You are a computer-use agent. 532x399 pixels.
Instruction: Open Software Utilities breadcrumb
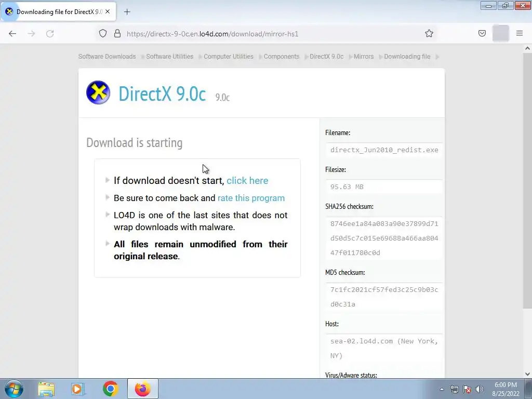(170, 57)
